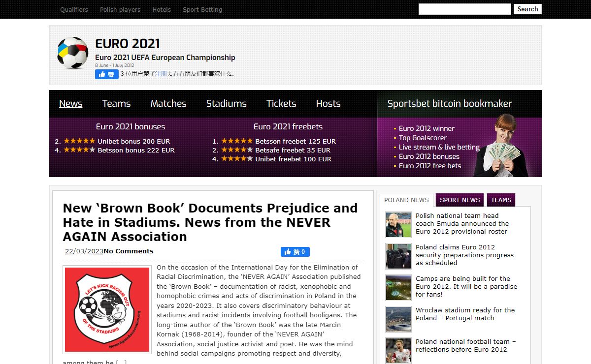Click thumbnail for security preparations news
This screenshot has height=364, width=591.
[398, 256]
